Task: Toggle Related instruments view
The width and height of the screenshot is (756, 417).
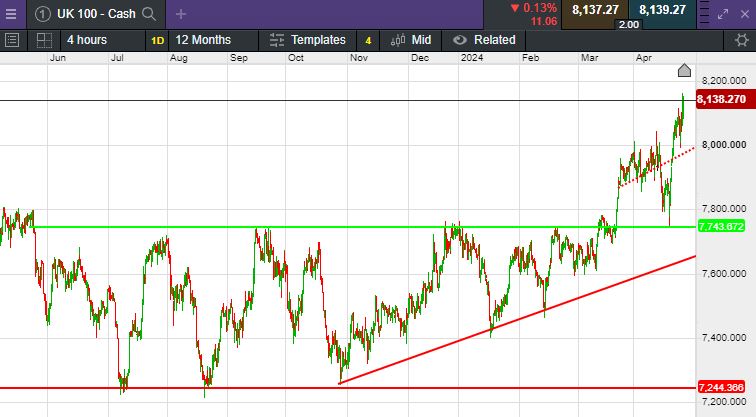Action: (x=484, y=40)
